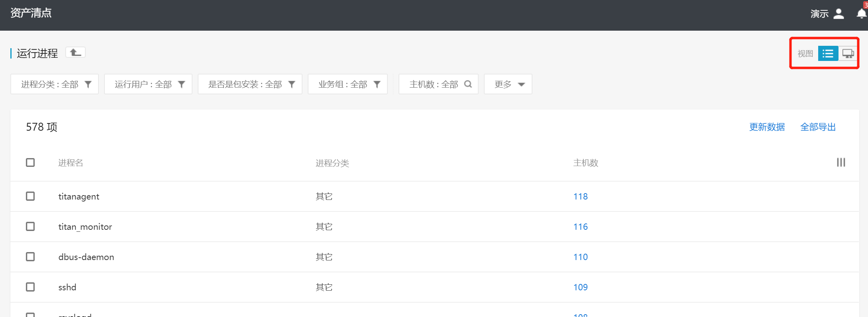Open host count 118 for titanagent

point(580,196)
